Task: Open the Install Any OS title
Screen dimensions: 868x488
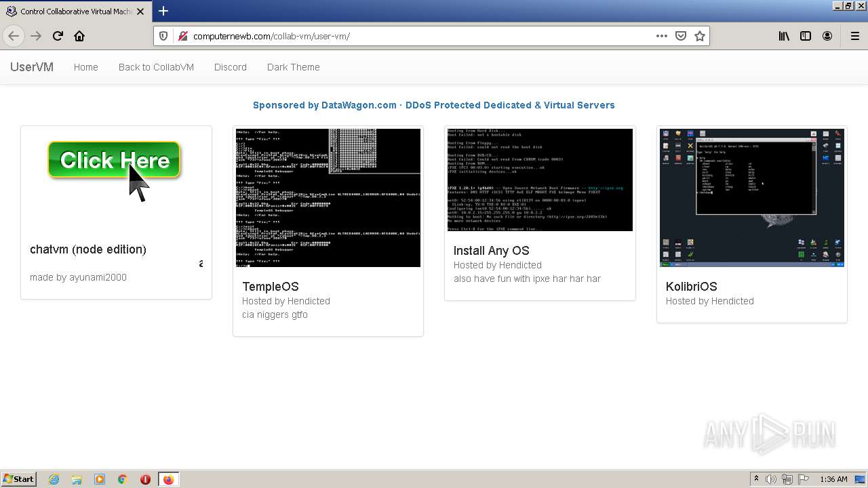Action: (x=492, y=251)
